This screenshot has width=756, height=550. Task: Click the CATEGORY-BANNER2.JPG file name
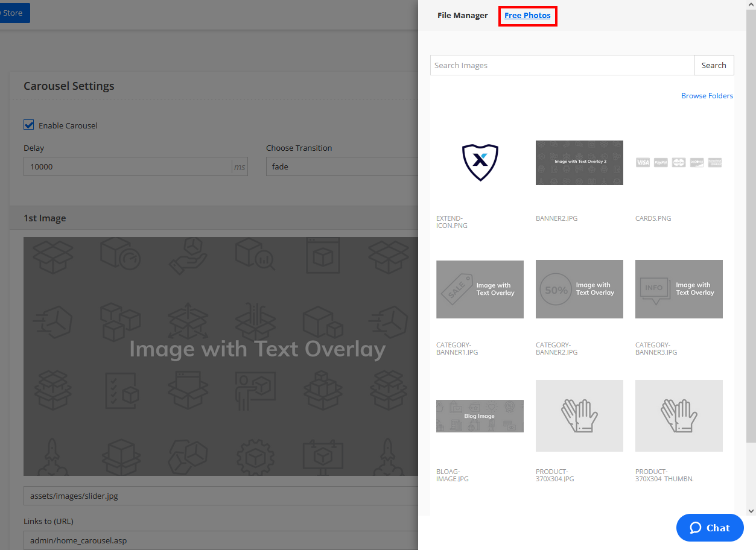coord(556,349)
